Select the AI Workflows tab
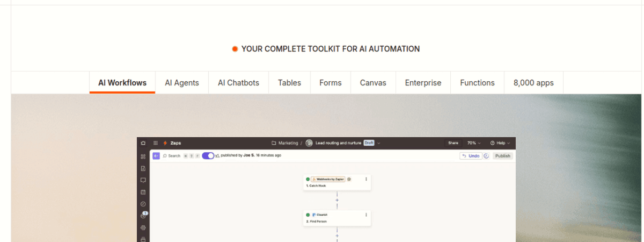Image resolution: width=644 pixels, height=242 pixels. click(x=122, y=83)
